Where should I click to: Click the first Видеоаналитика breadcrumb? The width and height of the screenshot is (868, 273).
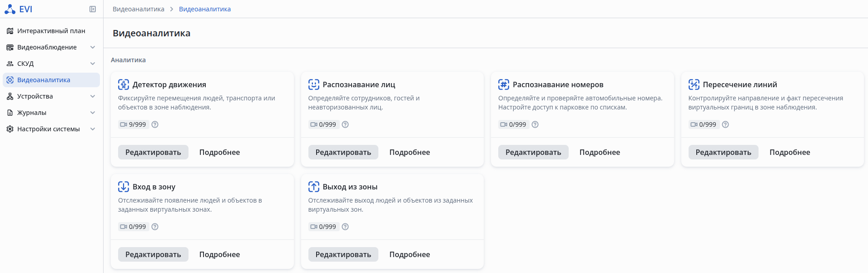point(139,9)
